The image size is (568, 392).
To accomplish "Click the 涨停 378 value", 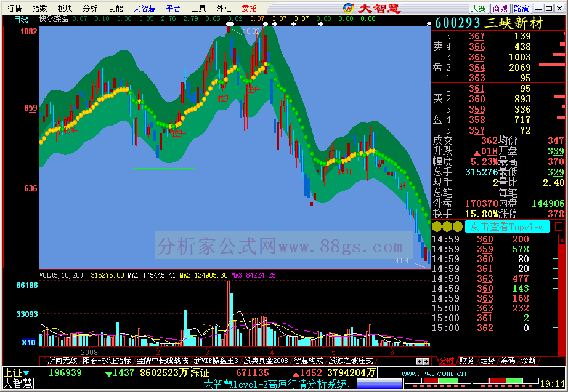I will pyautogui.click(x=556, y=214).
